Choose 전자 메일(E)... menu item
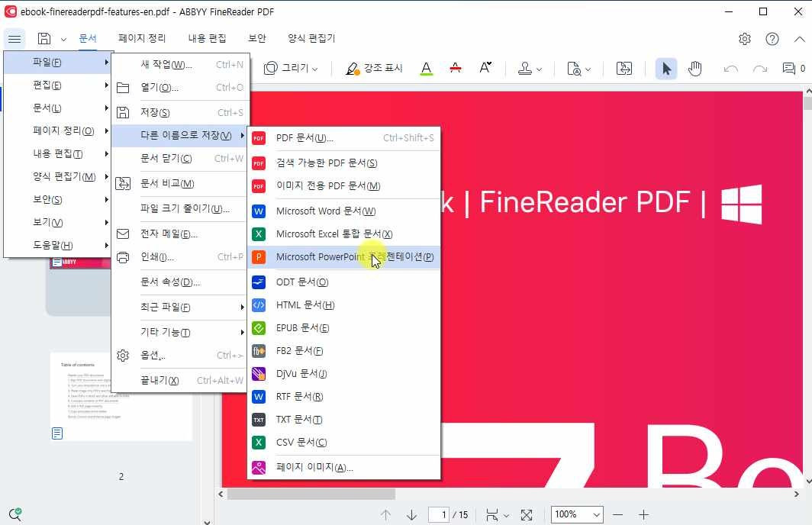The width and height of the screenshot is (812, 525). (179, 234)
